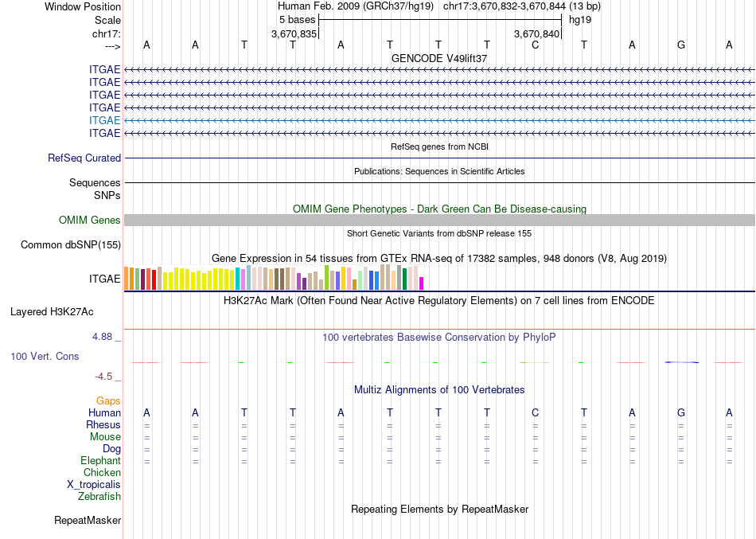This screenshot has width=756, height=539.
Task: Open the H3K27Ac Mark ENCODE track title
Action: [439, 301]
